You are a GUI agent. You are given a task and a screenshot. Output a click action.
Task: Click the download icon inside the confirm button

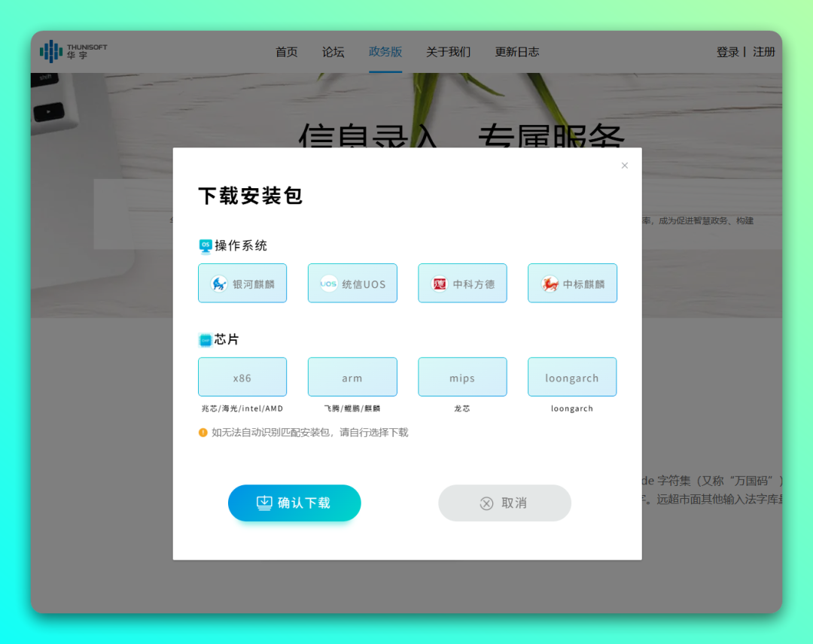[x=263, y=503]
